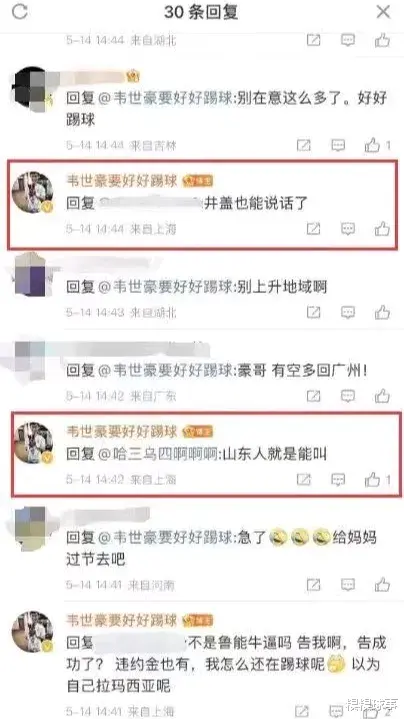Like the 豪哥 有空多回广州 reply

point(382,396)
